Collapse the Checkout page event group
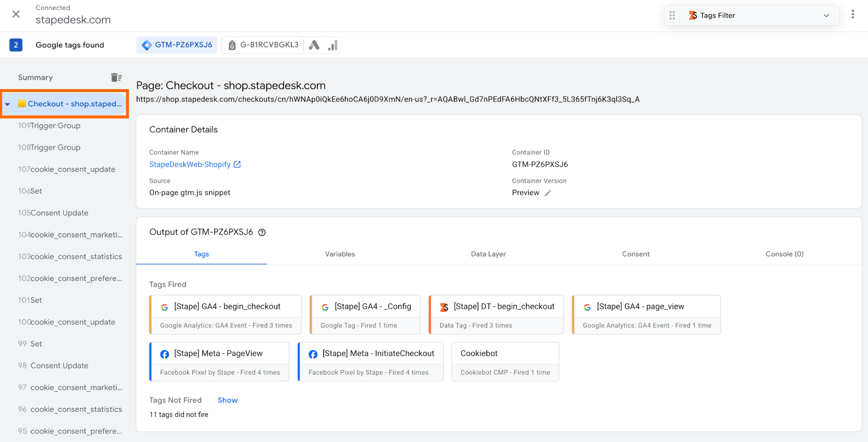868x442 pixels. (x=7, y=104)
